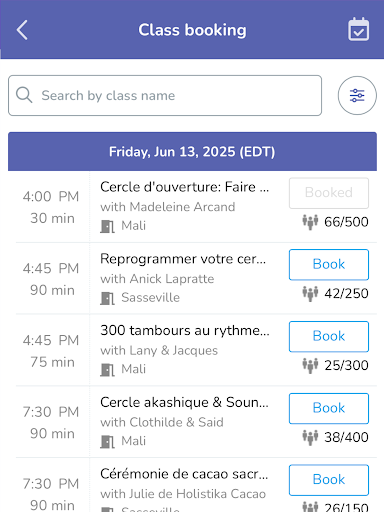Book Cérémonie de cacao sacr... class
Screen dimensions: 384x512
(x=329, y=480)
